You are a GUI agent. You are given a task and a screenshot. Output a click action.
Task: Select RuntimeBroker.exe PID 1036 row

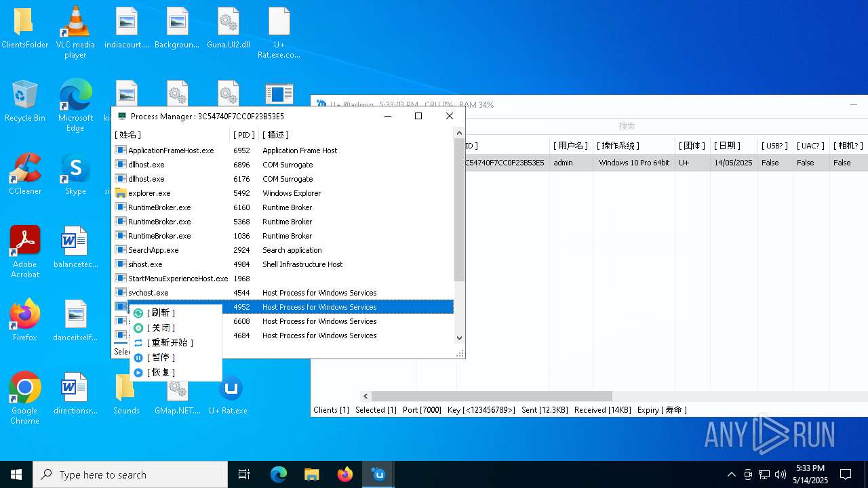click(x=283, y=236)
